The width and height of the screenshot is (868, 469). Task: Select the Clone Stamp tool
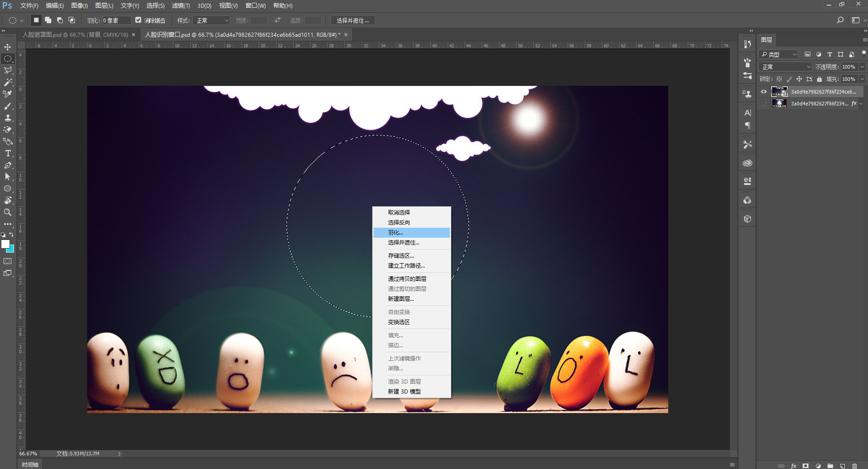coord(7,117)
